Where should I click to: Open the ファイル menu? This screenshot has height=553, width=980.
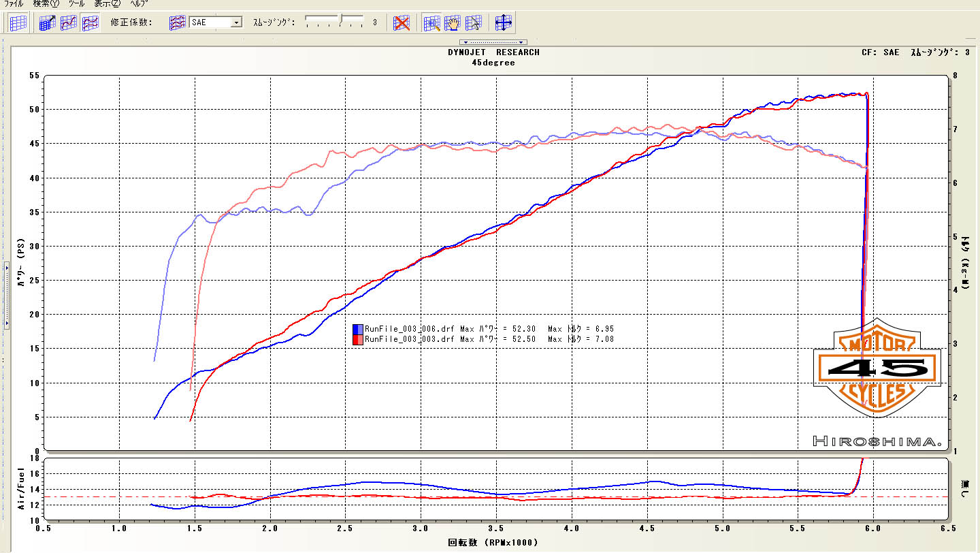pyautogui.click(x=14, y=3)
